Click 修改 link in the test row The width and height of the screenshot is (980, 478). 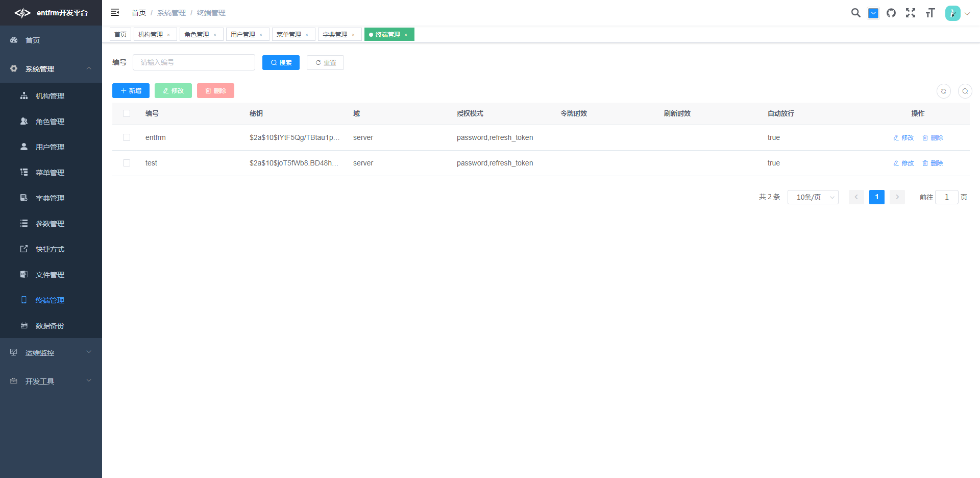point(903,163)
